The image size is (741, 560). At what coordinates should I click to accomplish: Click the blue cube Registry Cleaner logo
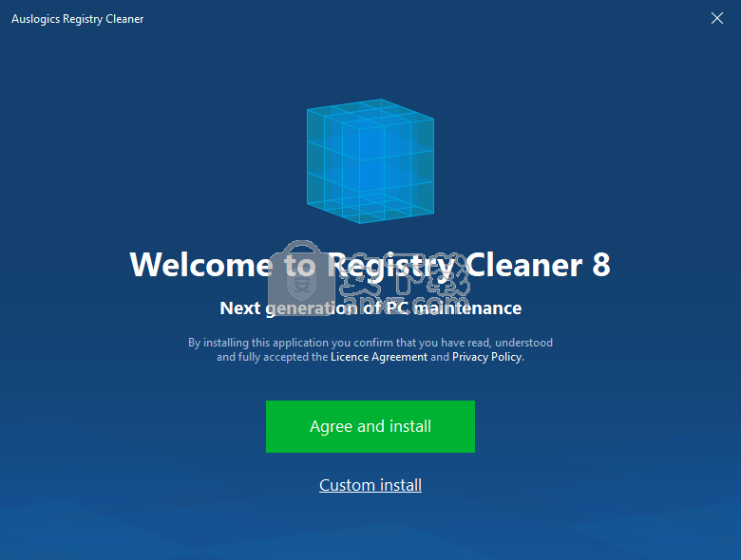pyautogui.click(x=370, y=161)
